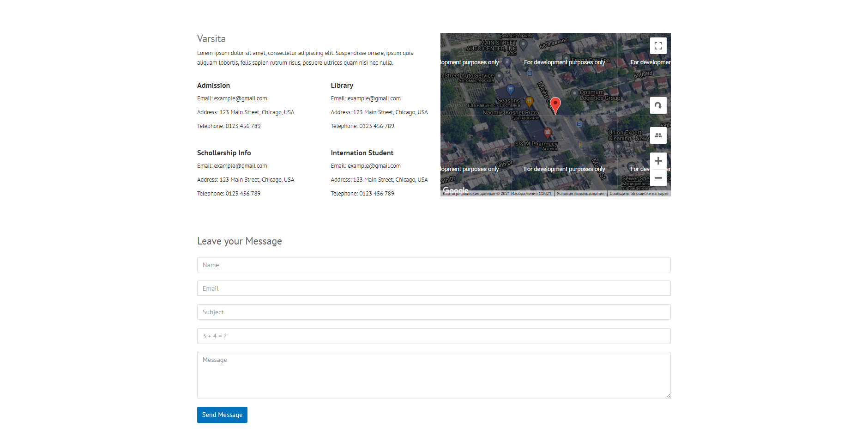This screenshot has height=434, width=868.
Task: Toggle map tilt view icon
Action: [658, 135]
